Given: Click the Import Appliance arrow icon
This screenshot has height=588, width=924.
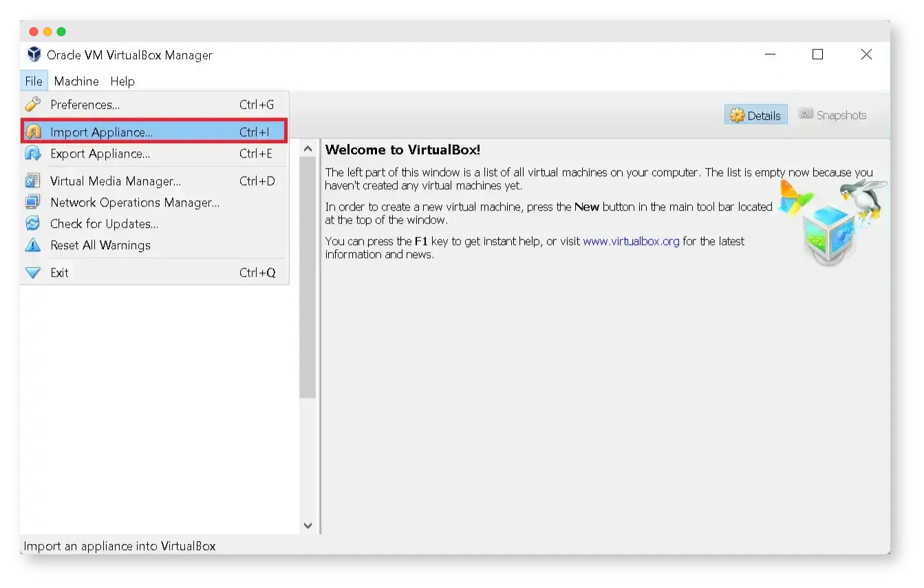Looking at the screenshot, I should (33, 132).
